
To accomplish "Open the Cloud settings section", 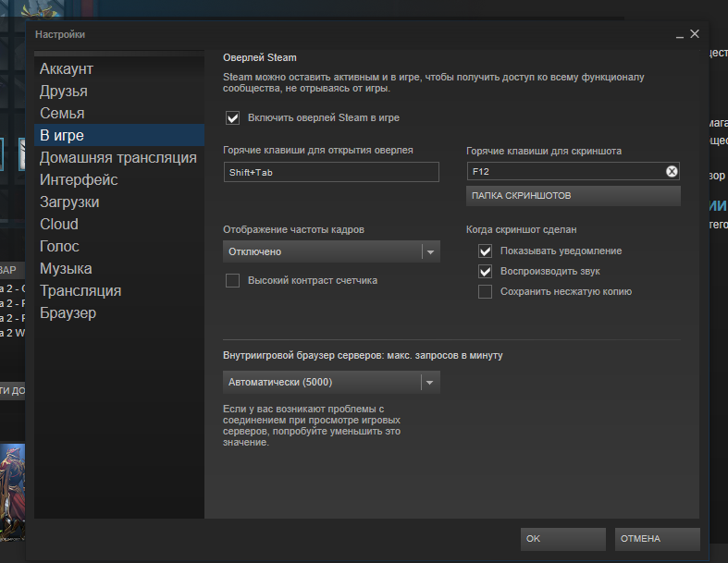I will click(x=119, y=224).
